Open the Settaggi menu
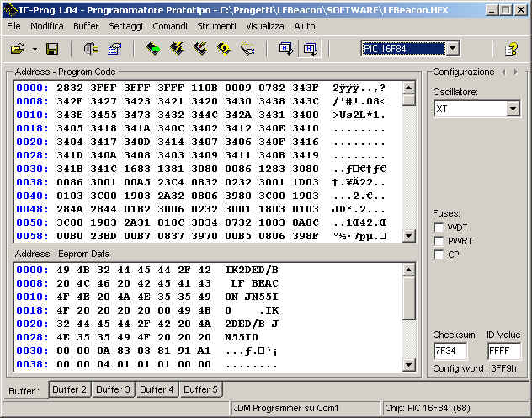 (125, 26)
